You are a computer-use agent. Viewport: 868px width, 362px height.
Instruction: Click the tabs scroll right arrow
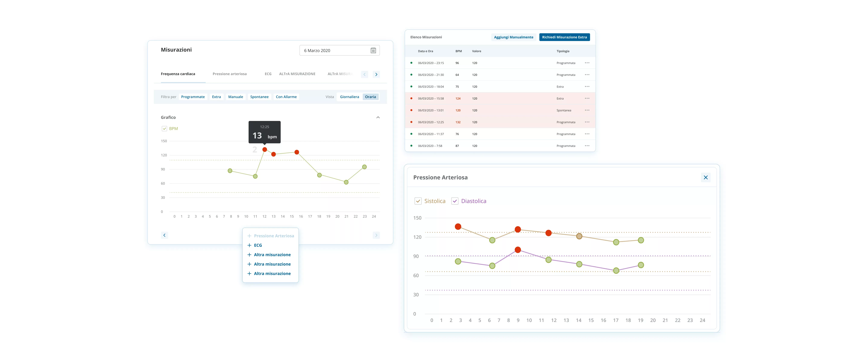point(376,74)
